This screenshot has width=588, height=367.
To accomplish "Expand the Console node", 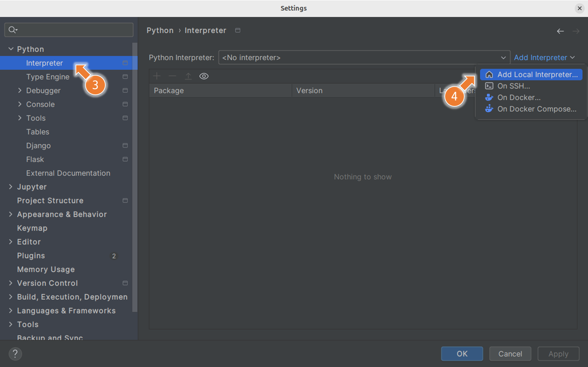I will coord(20,104).
